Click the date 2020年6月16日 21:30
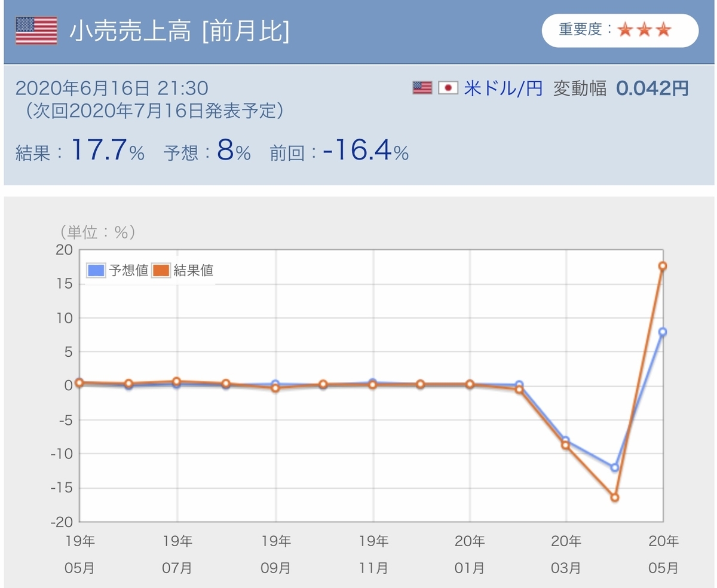Screen dimensions: 717x588 pyautogui.click(x=111, y=88)
